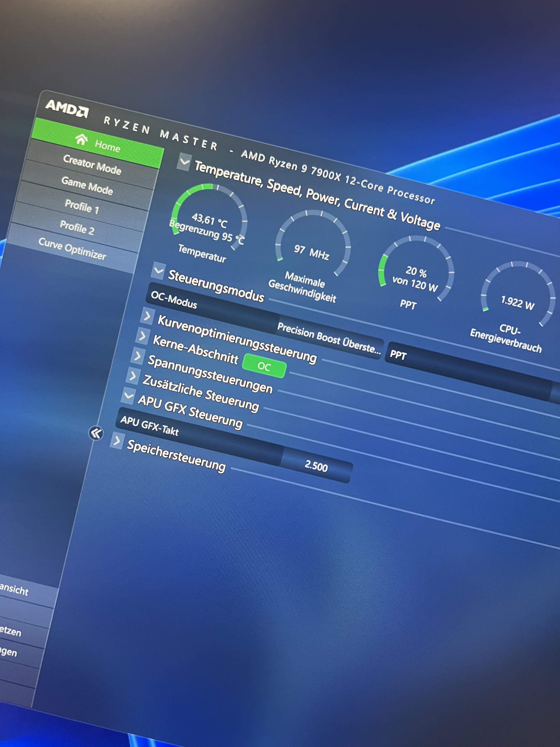
Task: Click the 20 % von 120 W value
Action: point(416,279)
